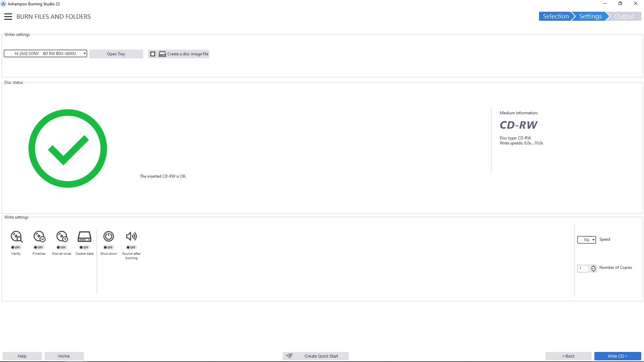The width and height of the screenshot is (644, 362).
Task: Select the writer drive dropdown
Action: point(46,54)
